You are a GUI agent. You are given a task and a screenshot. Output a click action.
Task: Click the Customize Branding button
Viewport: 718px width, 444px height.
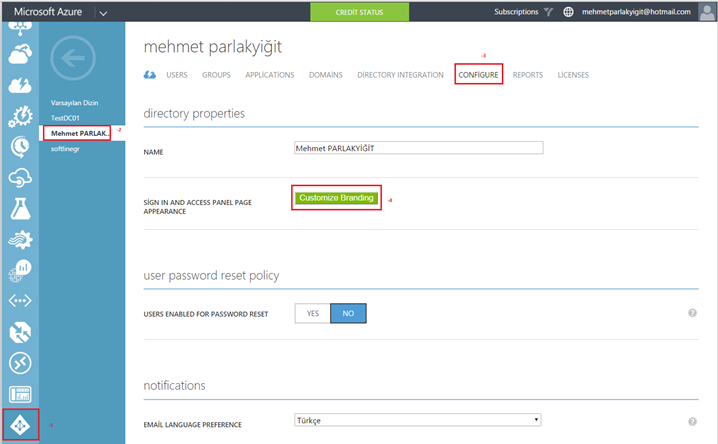[x=337, y=198]
